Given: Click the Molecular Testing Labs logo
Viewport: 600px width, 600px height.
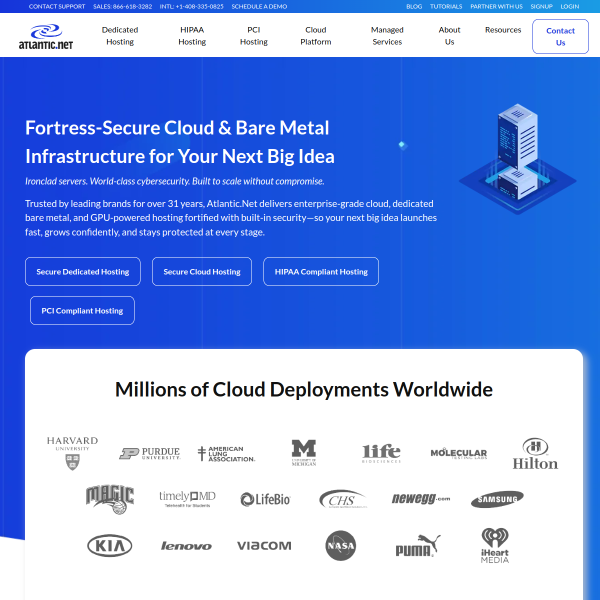Looking at the screenshot, I should click(x=458, y=453).
